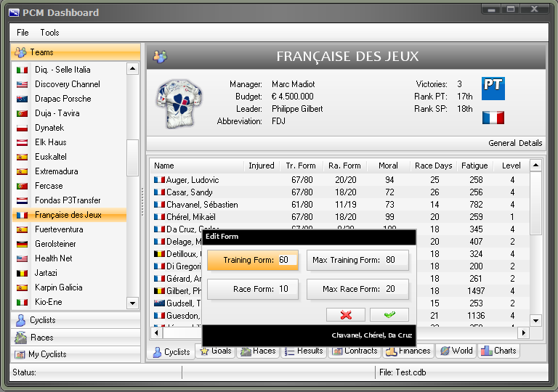Viewport: 558px width, 392px height.
Task: Open the Cyclists sidebar section
Action: 76,320
